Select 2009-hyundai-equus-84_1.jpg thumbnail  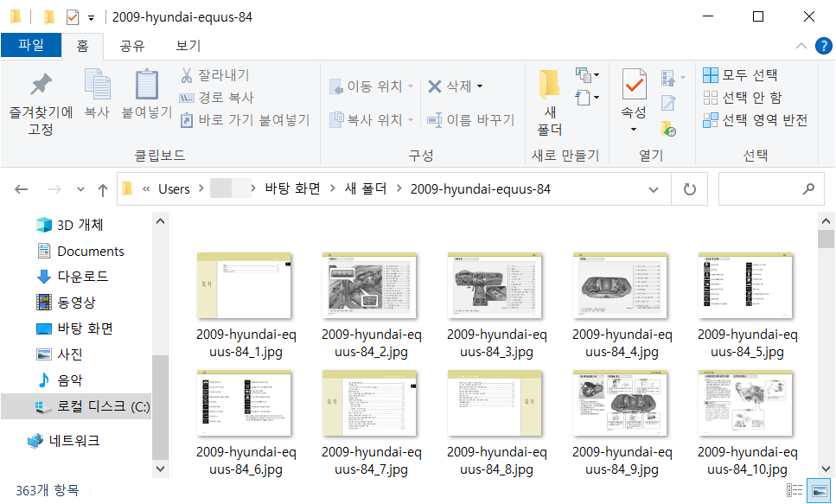point(244,286)
